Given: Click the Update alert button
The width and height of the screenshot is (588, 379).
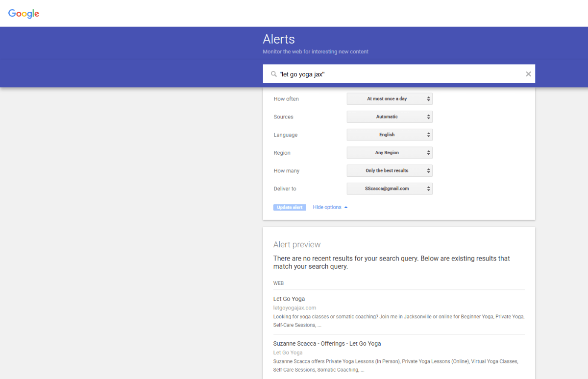Looking at the screenshot, I should (290, 207).
